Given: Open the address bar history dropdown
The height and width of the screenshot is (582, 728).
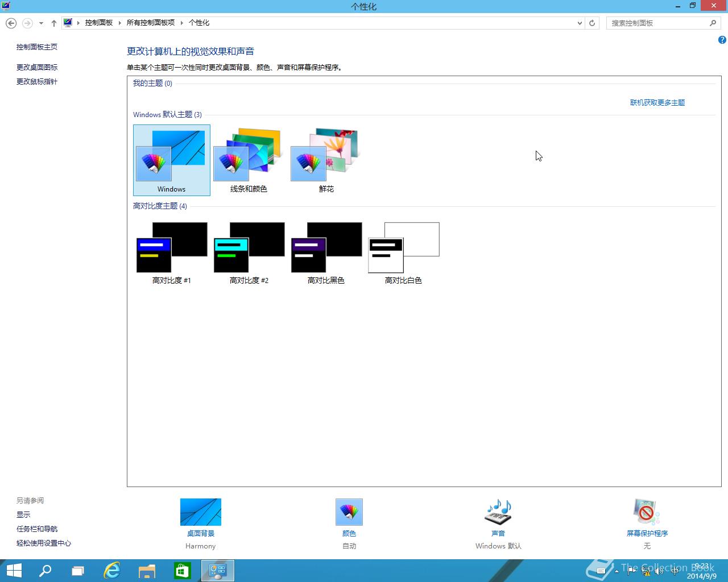Looking at the screenshot, I should tap(580, 23).
